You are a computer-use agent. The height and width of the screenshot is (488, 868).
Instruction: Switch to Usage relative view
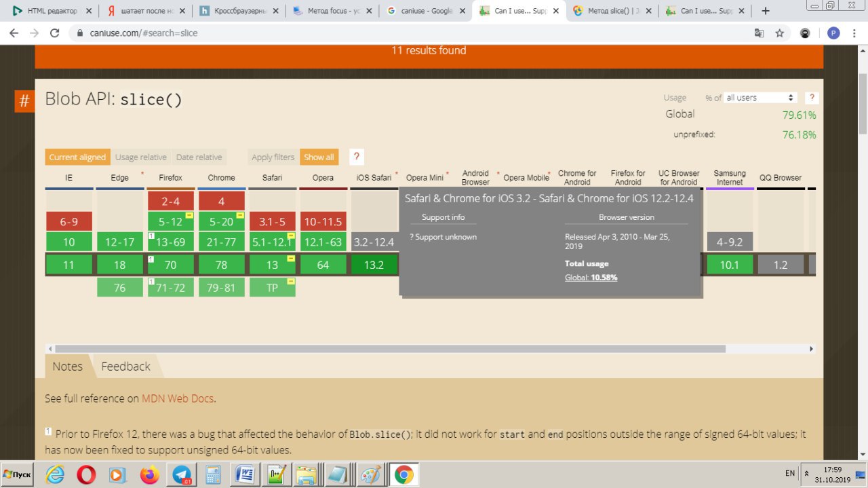140,157
